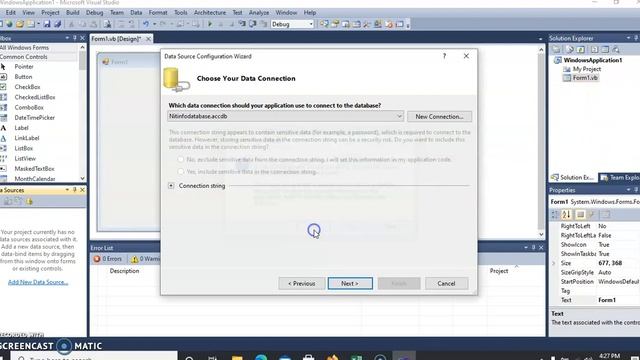This screenshot has width=640, height=360.
Task: Select the 'Yes, include sensitive data' radio option
Action: pos(180,171)
